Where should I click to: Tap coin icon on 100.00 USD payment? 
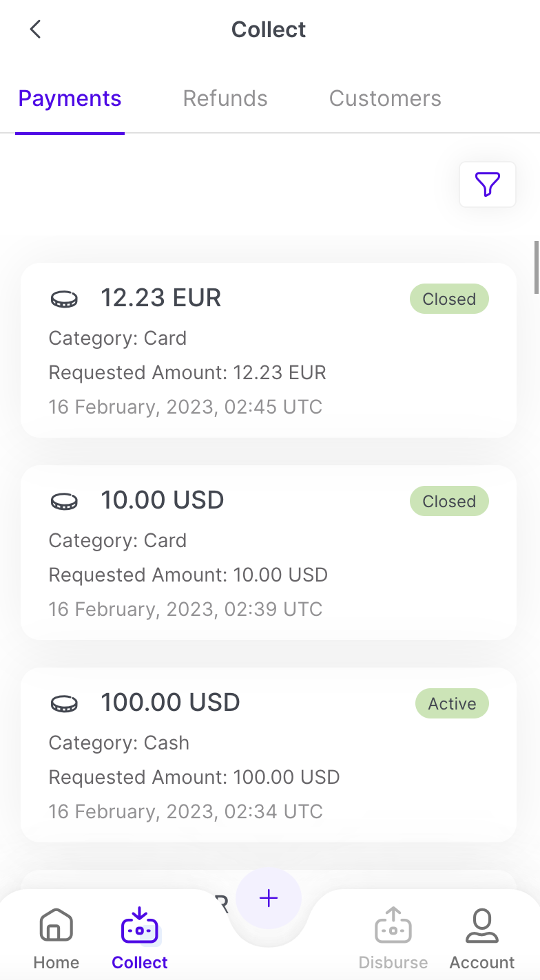[x=65, y=703]
